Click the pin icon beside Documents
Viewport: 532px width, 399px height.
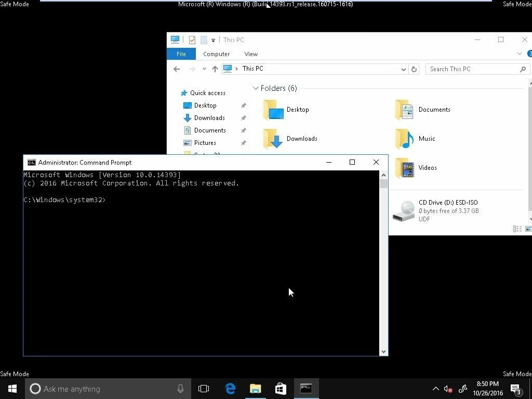click(243, 130)
